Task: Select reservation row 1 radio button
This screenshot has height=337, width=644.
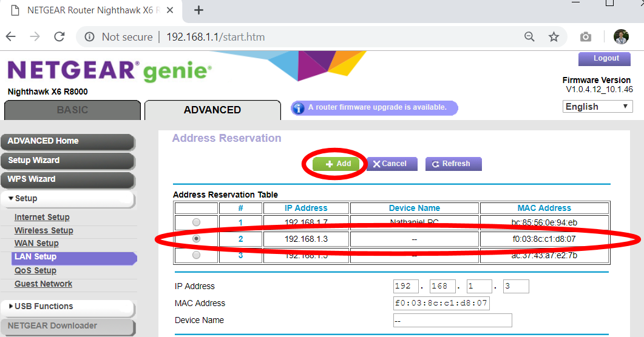Action: pyautogui.click(x=196, y=222)
